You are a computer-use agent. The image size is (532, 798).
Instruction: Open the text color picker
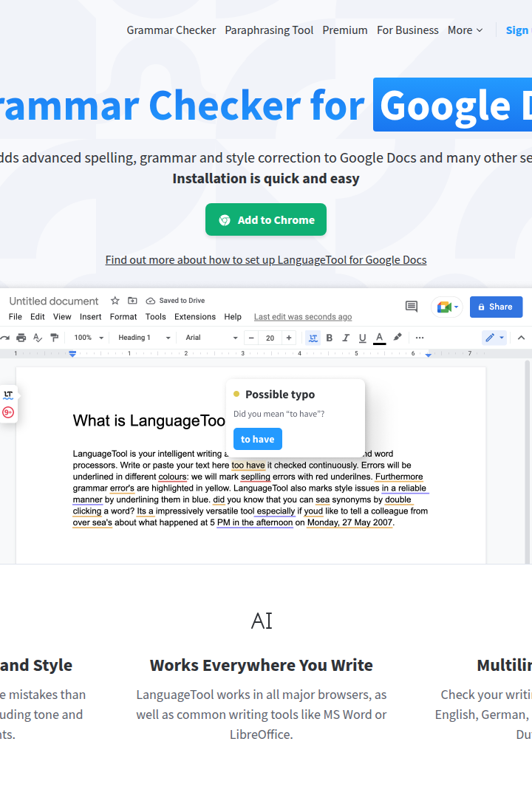[x=379, y=338]
